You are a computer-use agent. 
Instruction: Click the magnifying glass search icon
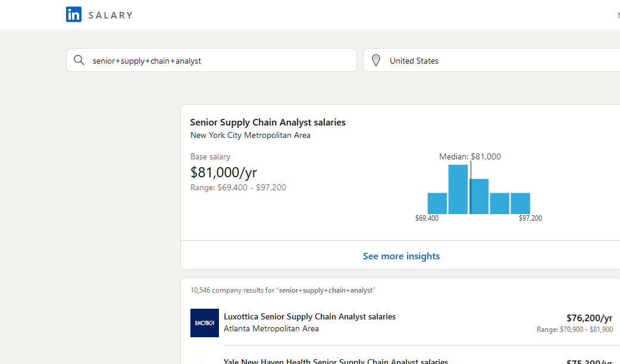point(79,61)
